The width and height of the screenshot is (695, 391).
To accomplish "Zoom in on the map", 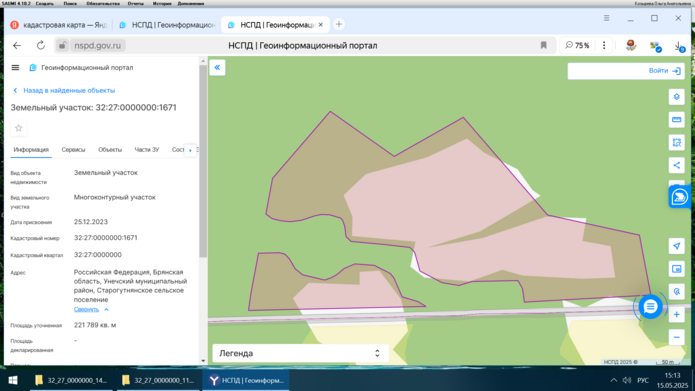I will [676, 315].
